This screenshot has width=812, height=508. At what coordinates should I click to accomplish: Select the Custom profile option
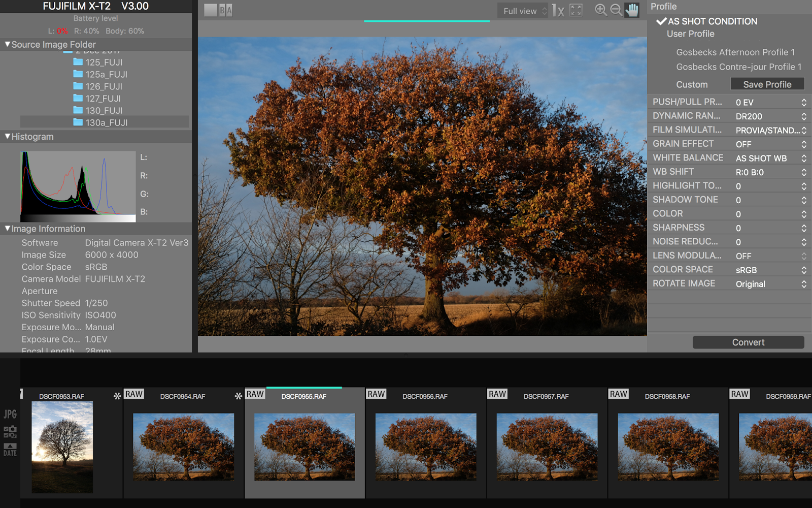coord(692,84)
